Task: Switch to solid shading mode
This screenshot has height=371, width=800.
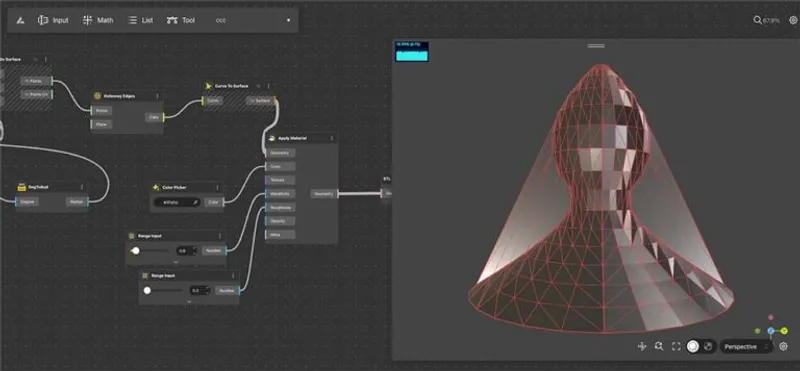Action: (x=693, y=347)
